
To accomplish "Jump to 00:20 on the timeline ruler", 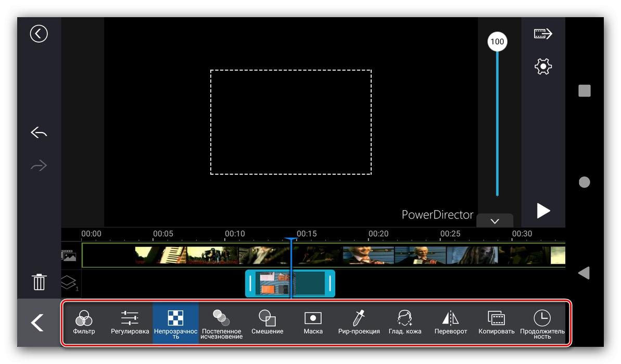I will (378, 234).
